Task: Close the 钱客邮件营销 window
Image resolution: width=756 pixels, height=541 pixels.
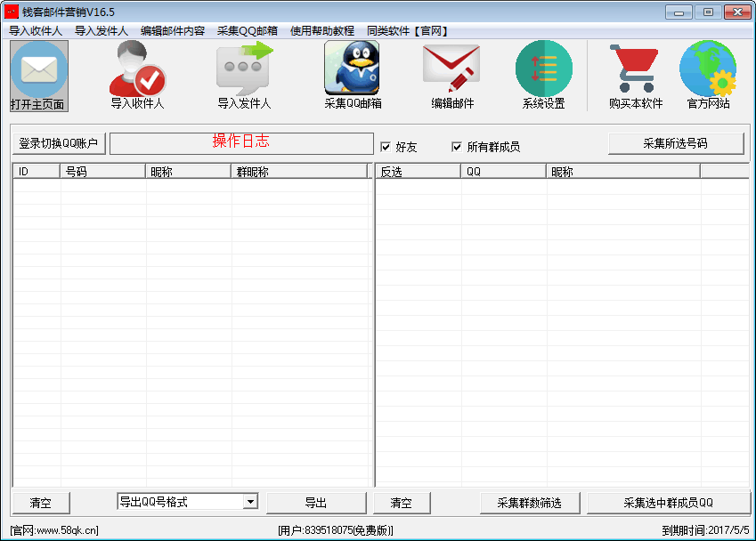Action: (x=737, y=12)
